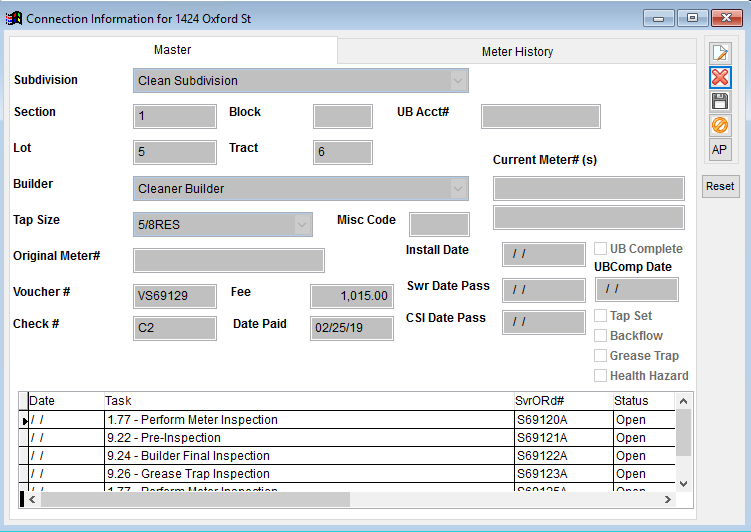Click the red X delete icon
The height and width of the screenshot is (532, 751).
click(x=719, y=78)
